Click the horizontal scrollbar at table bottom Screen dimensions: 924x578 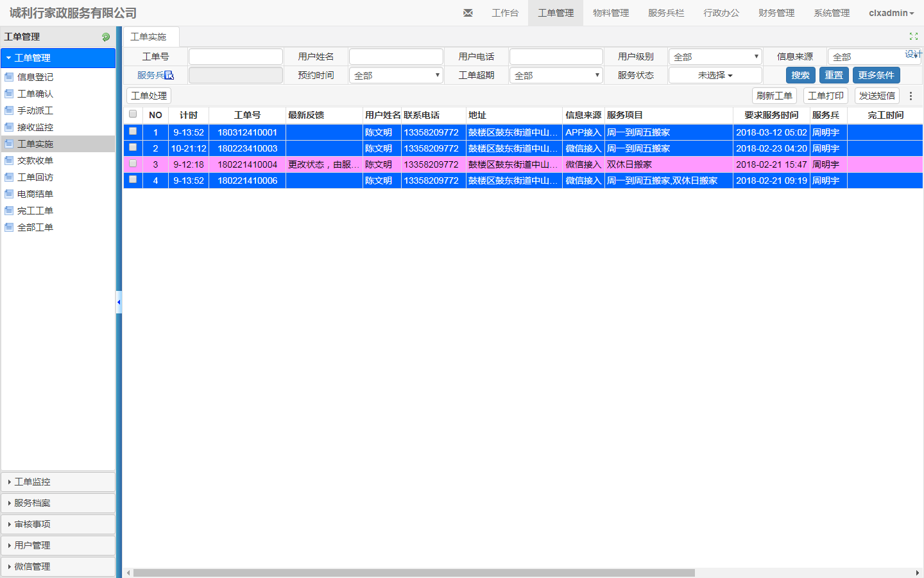click(x=414, y=572)
